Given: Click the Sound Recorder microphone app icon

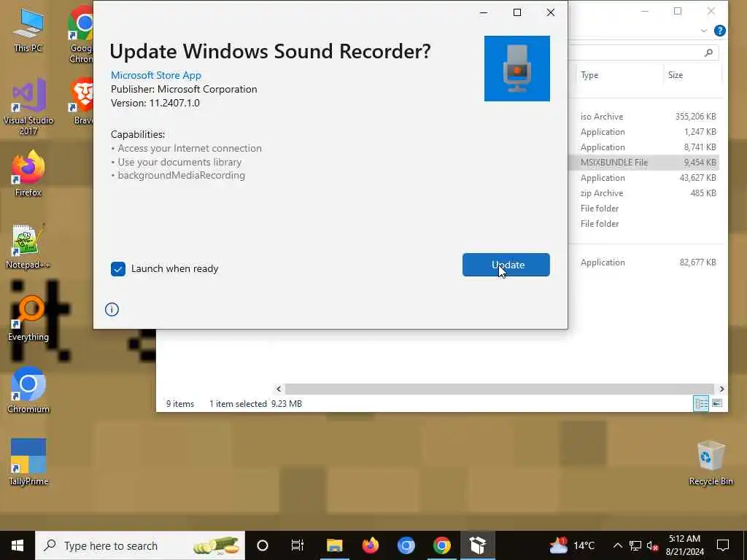Looking at the screenshot, I should (x=517, y=69).
